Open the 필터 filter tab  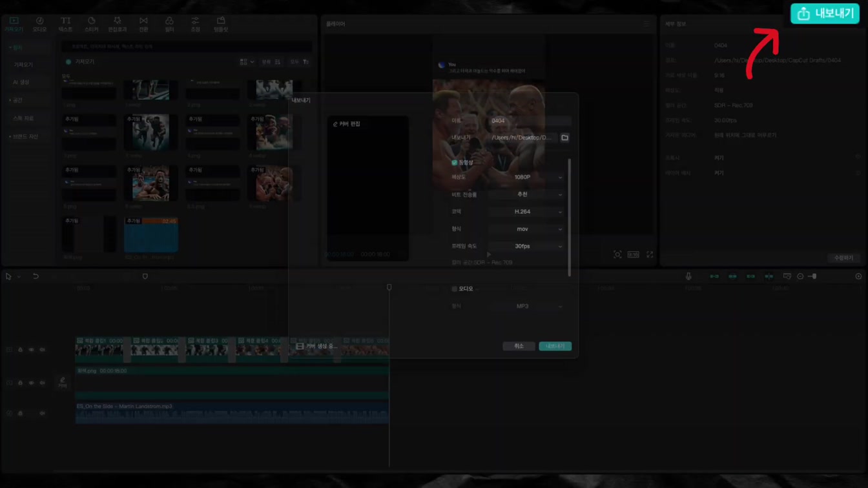click(169, 25)
